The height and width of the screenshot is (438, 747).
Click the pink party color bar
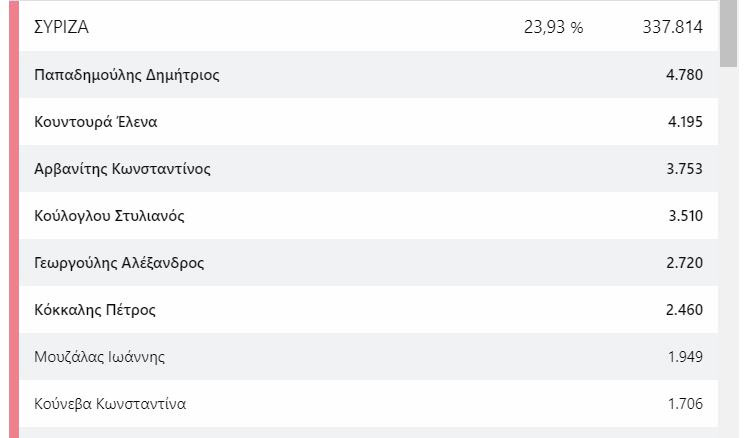tap(14, 219)
